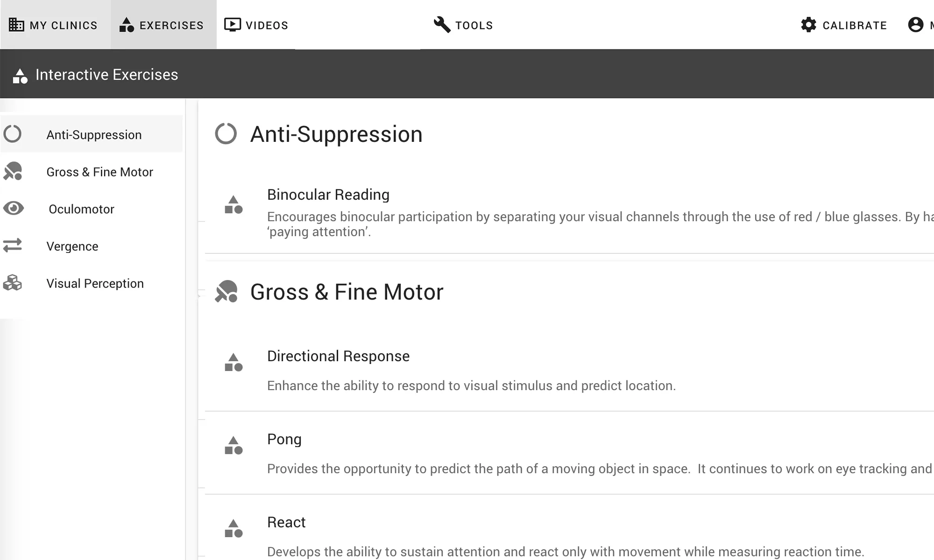Jump to Visual Perception category

pos(95,284)
